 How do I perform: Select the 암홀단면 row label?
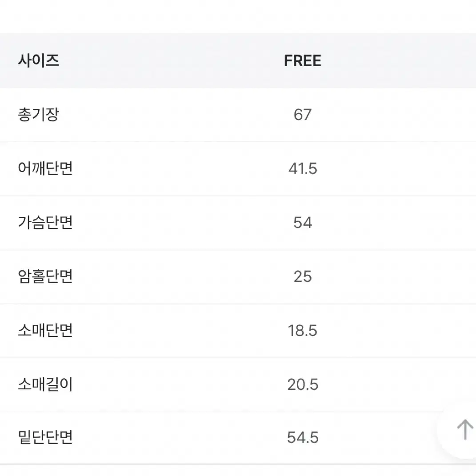click(x=45, y=276)
